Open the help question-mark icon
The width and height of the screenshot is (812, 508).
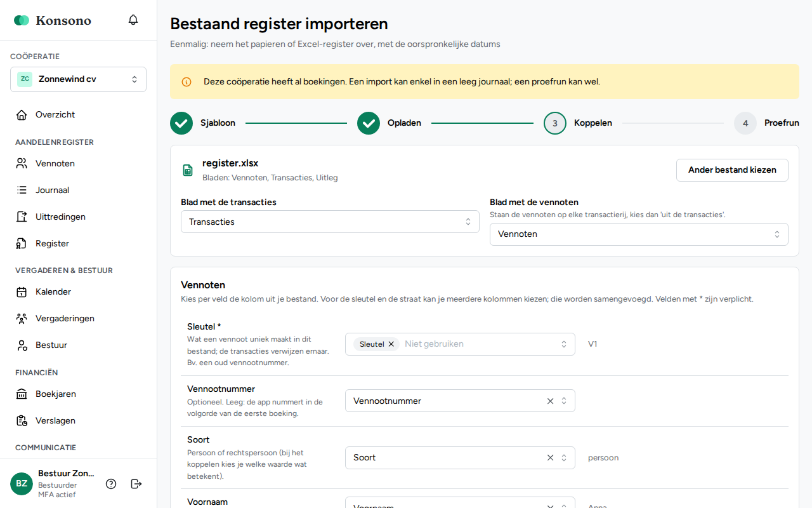click(x=111, y=484)
